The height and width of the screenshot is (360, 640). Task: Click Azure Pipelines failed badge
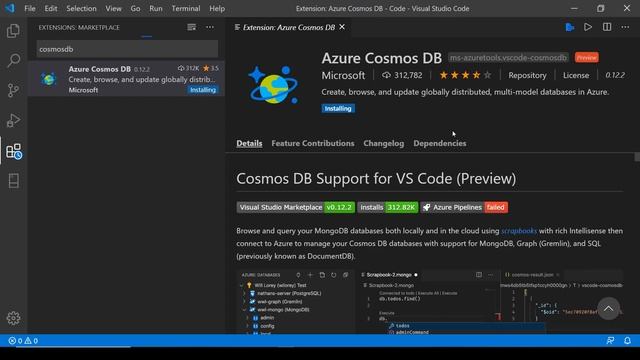[x=464, y=207]
